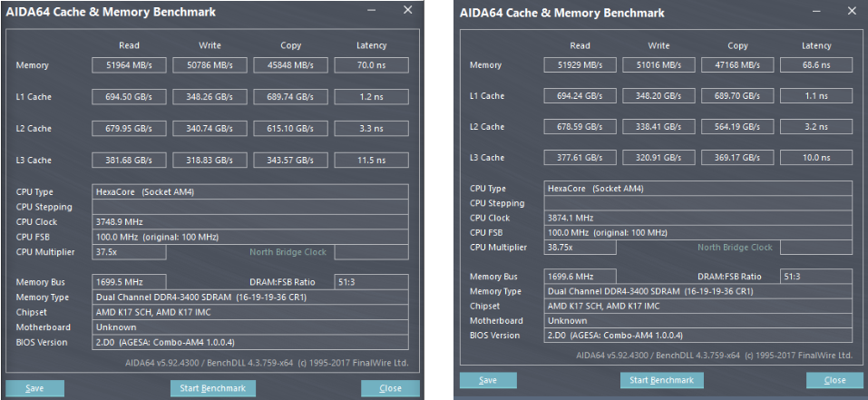Click Start Benchmark in left AIDA64 window
868x400 pixels.
[213, 388]
